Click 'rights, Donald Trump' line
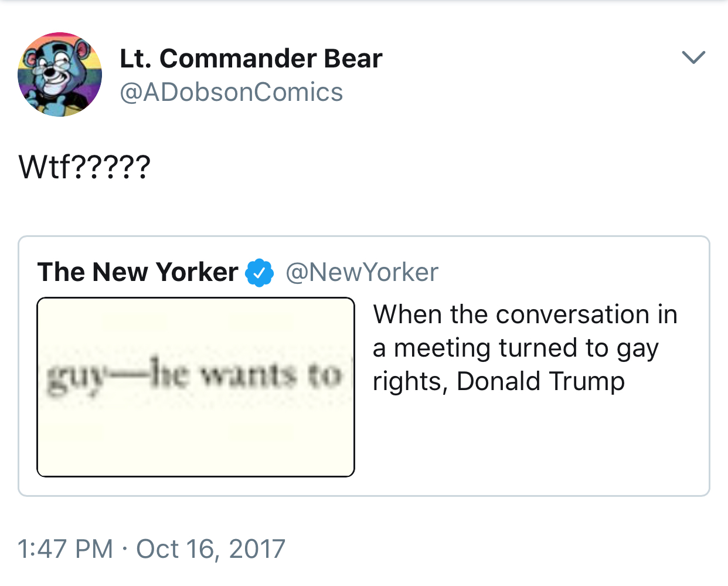The width and height of the screenshot is (728, 586). (x=499, y=381)
